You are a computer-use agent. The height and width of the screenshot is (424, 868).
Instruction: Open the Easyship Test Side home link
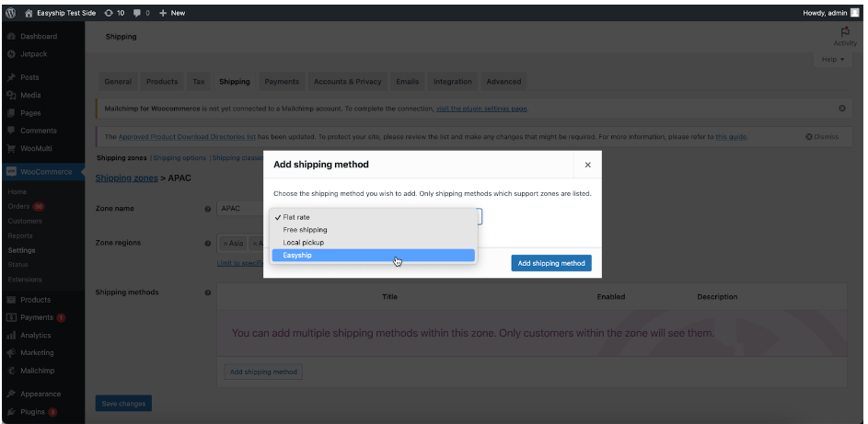click(60, 13)
